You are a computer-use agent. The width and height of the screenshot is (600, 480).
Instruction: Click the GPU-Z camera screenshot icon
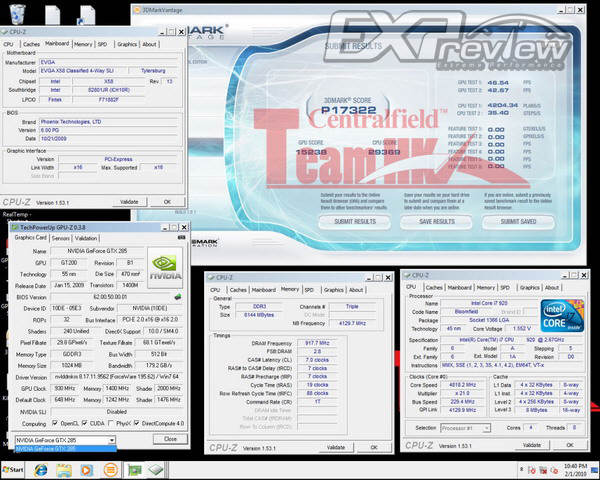[x=181, y=238]
